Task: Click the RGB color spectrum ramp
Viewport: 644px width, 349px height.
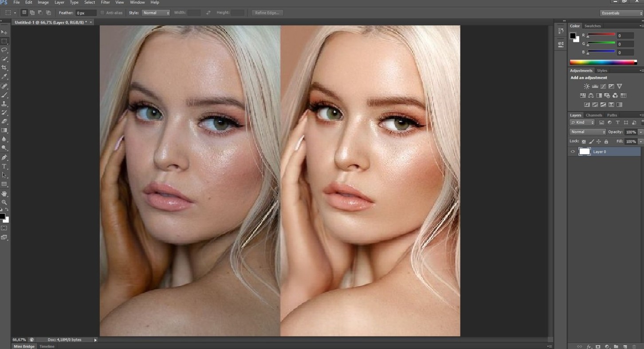Action: [603, 63]
